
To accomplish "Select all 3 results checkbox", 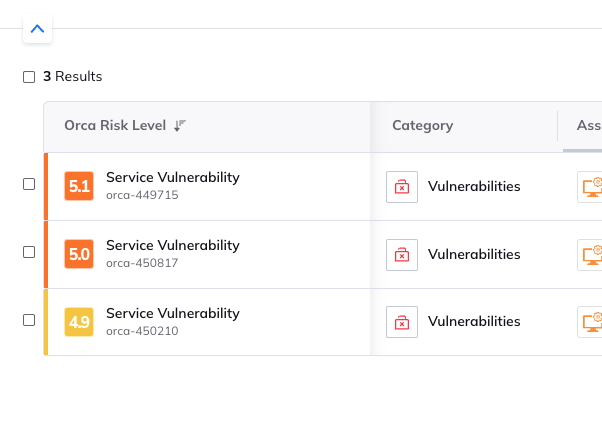I will point(29,77).
